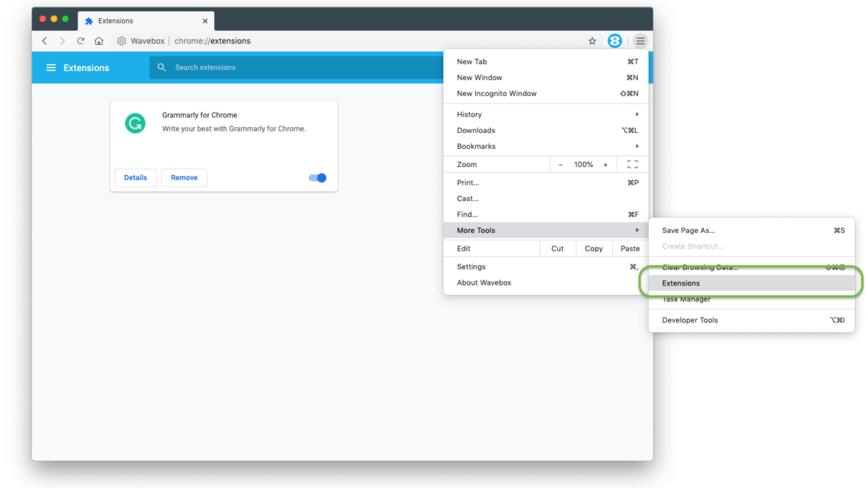Image resolution: width=868 pixels, height=488 pixels.
Task: Disable the Grammarly for Chrome toggle
Action: click(x=318, y=178)
